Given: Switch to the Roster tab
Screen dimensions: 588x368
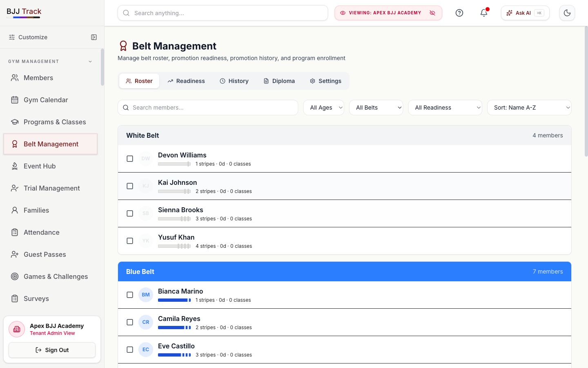Looking at the screenshot, I should 139,81.
